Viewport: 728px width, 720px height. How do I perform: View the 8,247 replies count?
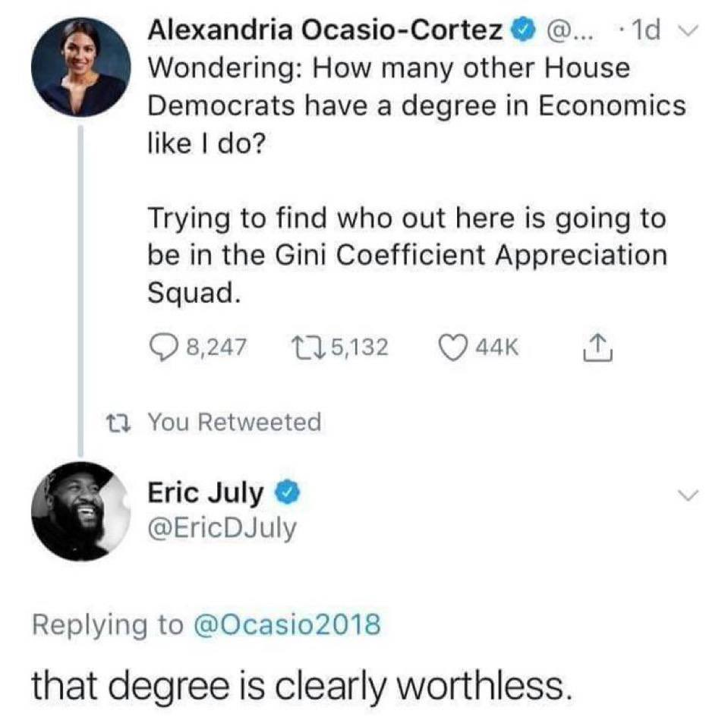point(215,347)
